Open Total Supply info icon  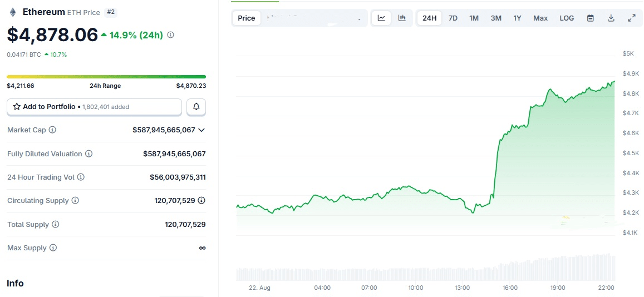(x=56, y=224)
